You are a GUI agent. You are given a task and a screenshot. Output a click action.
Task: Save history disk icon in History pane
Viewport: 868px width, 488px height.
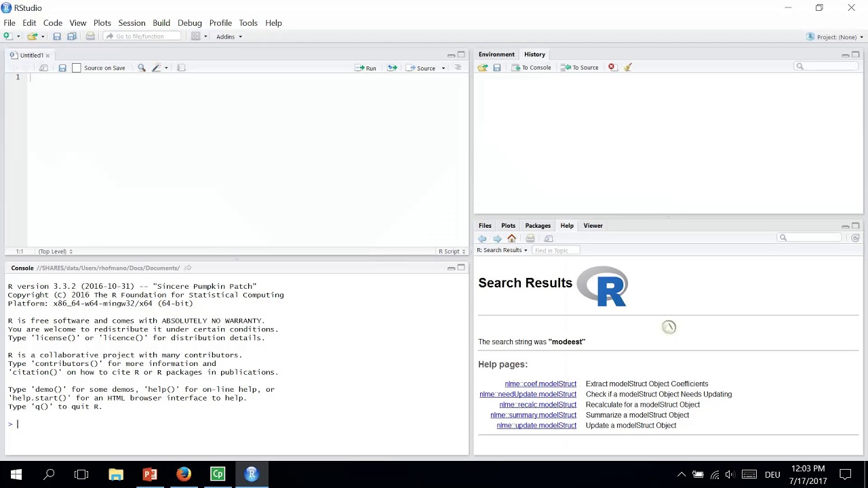pos(497,67)
